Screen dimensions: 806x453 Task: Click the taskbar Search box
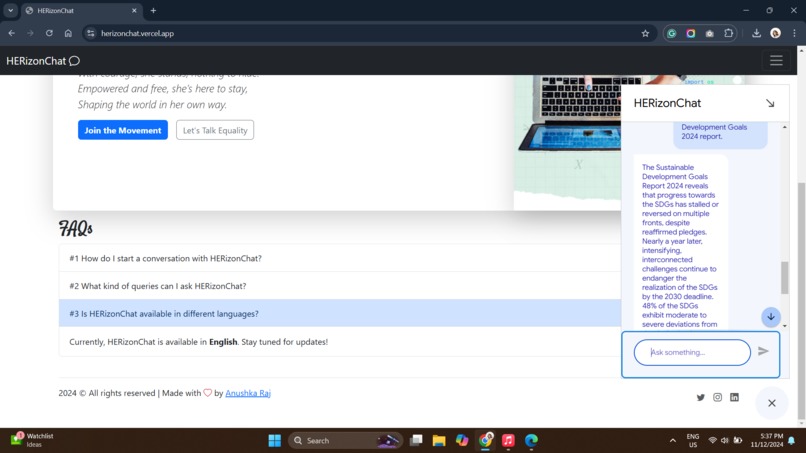344,441
